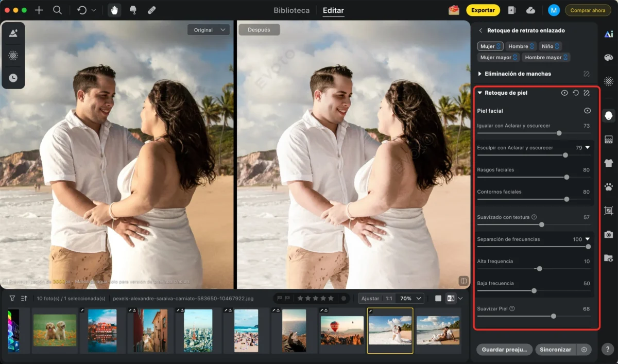The height and width of the screenshot is (364, 618).
Task: Open the Original view dropdown
Action: click(x=209, y=30)
